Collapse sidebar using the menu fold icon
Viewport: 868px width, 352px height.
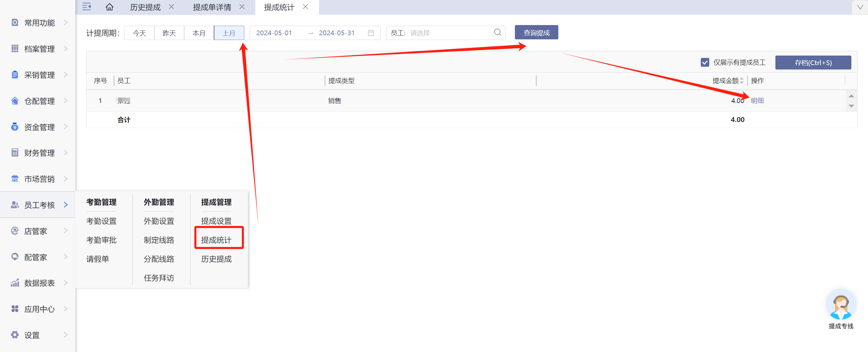pos(86,7)
